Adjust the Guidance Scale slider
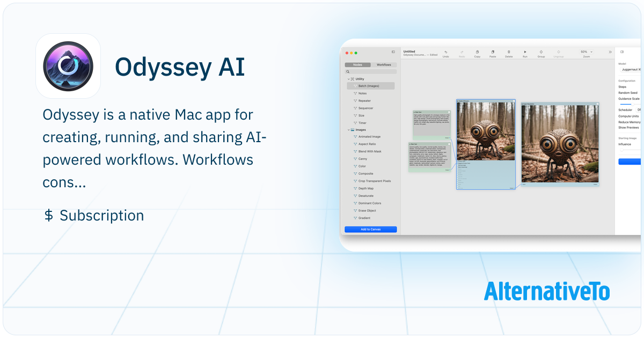The width and height of the screenshot is (644, 338). pyautogui.click(x=630, y=104)
